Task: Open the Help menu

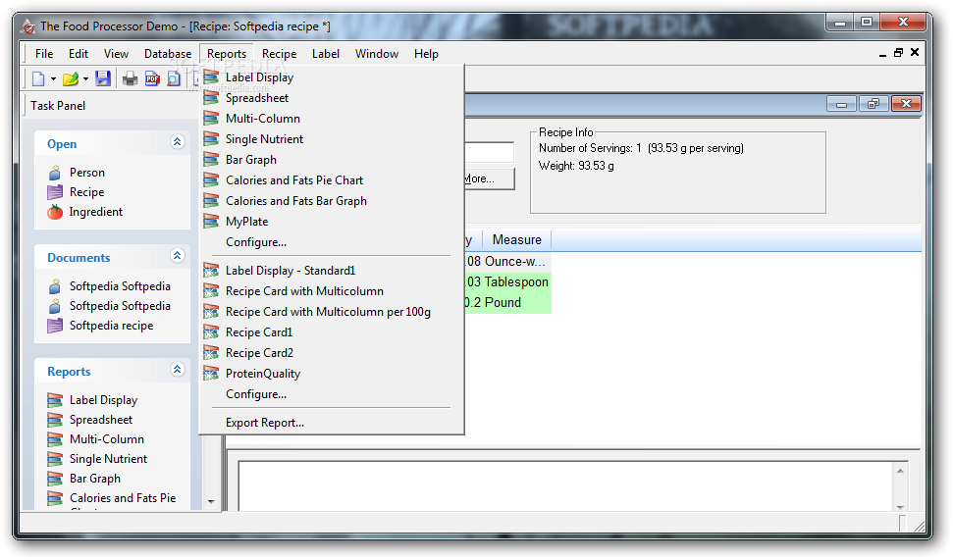Action: pos(426,54)
